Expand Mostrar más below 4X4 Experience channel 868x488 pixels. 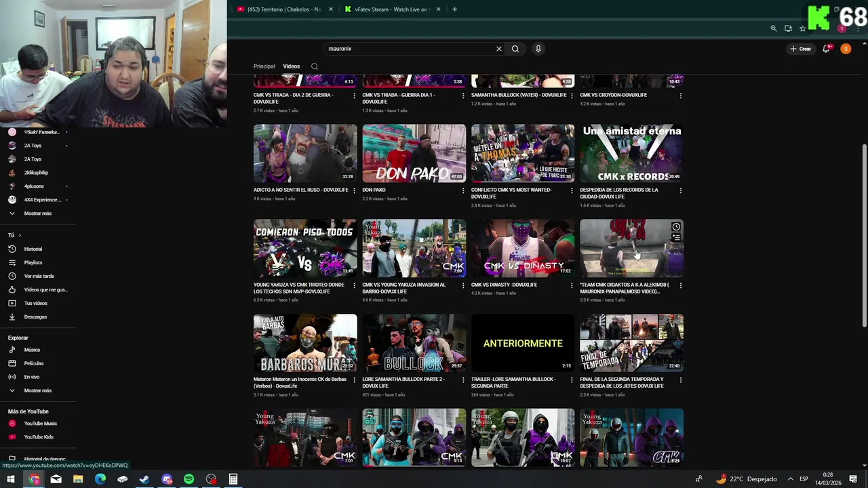point(38,213)
